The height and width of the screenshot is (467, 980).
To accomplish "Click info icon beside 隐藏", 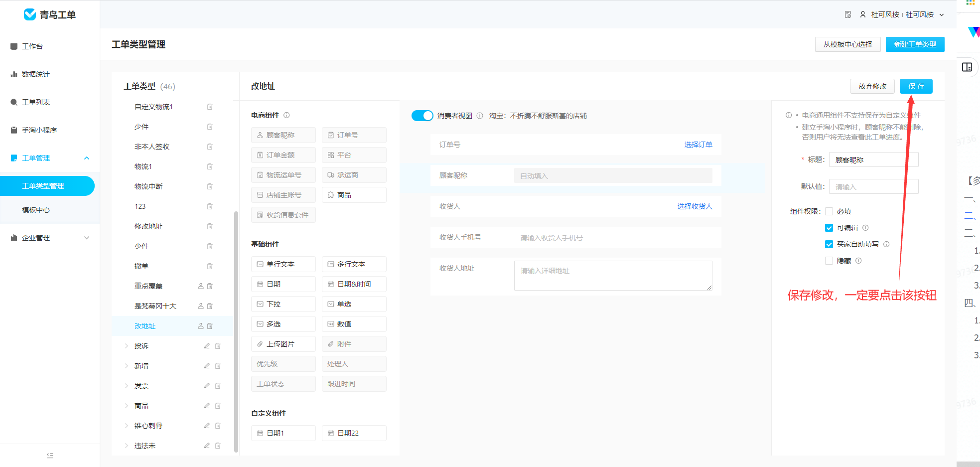I will pos(858,261).
